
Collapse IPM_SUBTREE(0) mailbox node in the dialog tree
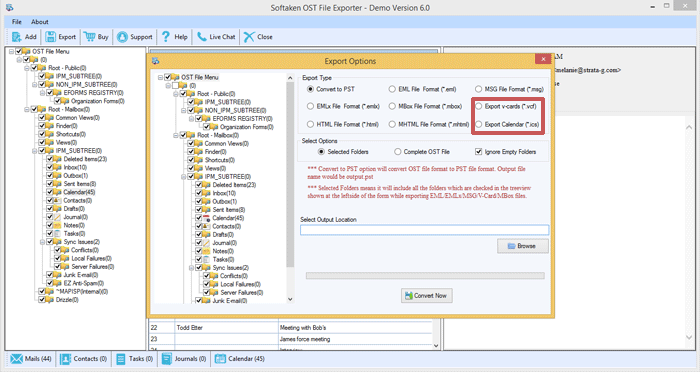pos(183,177)
